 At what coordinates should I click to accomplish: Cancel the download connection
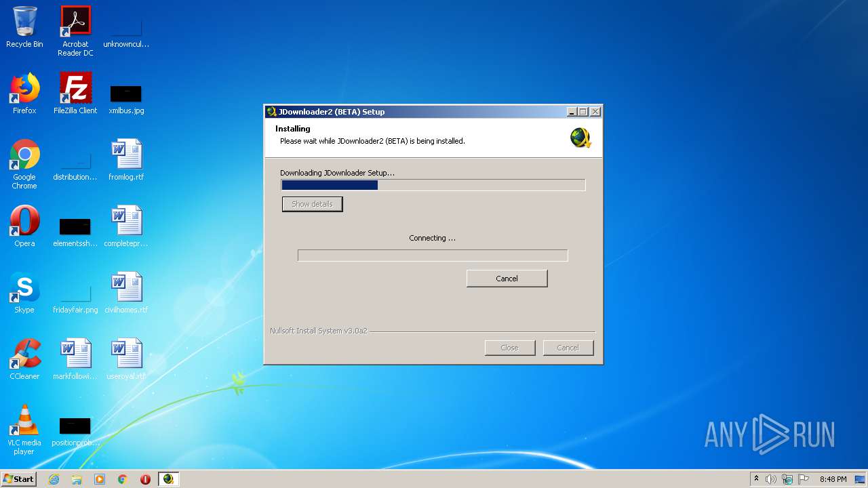pos(507,279)
